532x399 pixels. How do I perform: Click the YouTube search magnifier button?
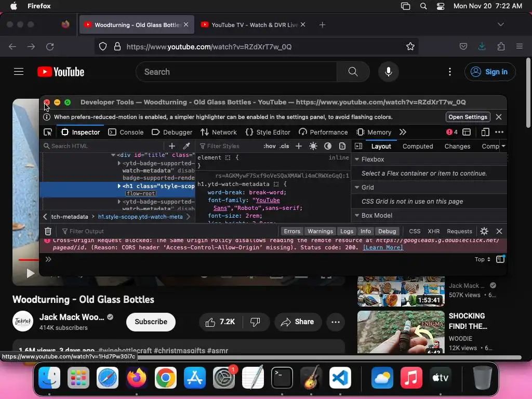coord(353,72)
